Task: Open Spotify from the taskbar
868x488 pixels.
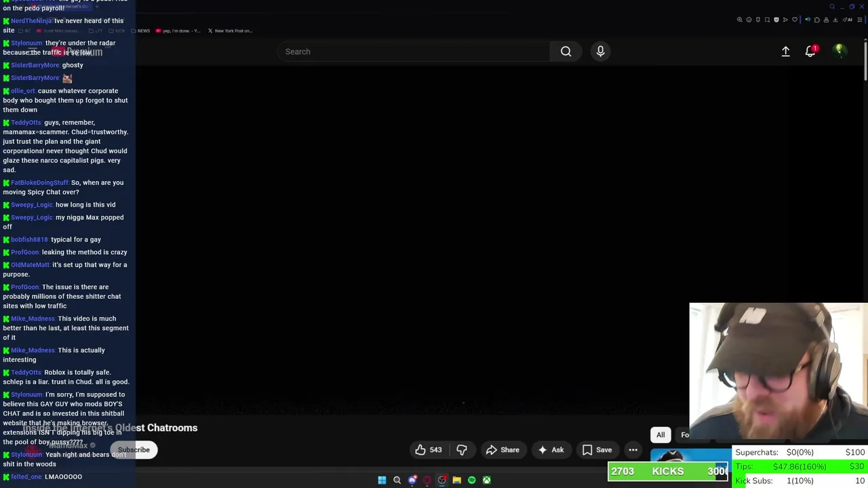Action: (x=471, y=481)
